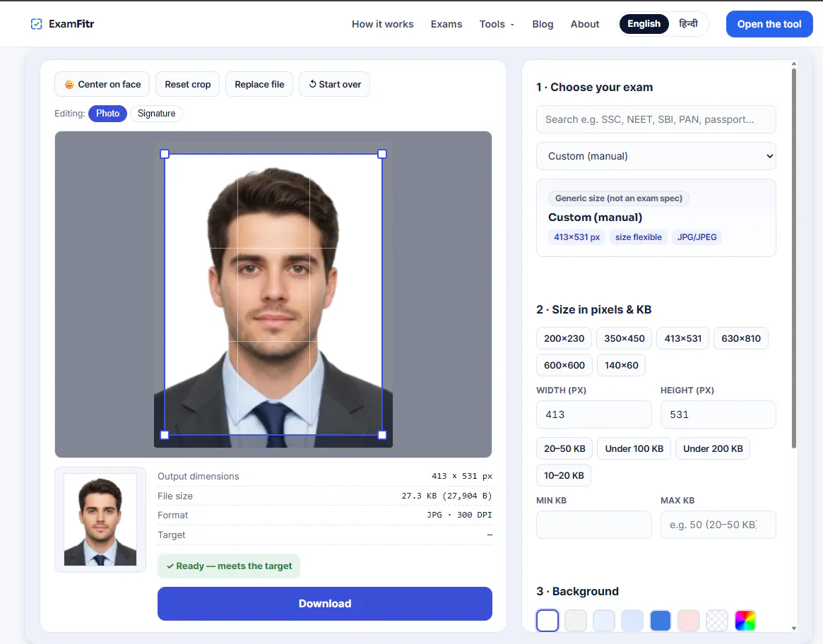Click the top-left crop handle
This screenshot has width=823, height=644.
pyautogui.click(x=165, y=154)
